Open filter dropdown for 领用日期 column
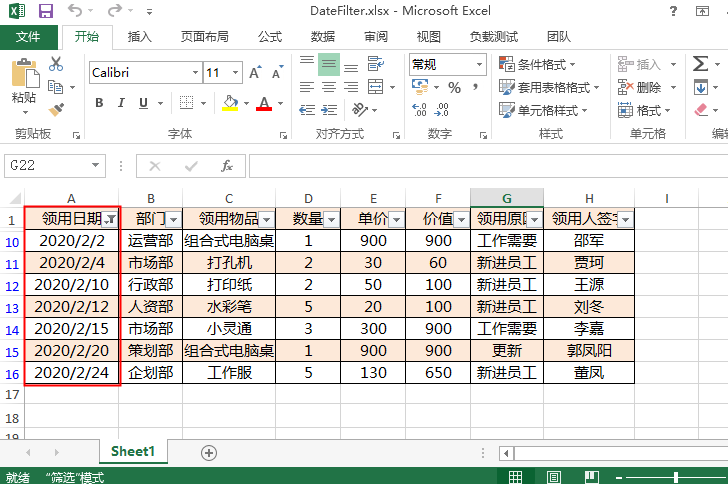Screen dimensions: 728x484 click(110, 220)
